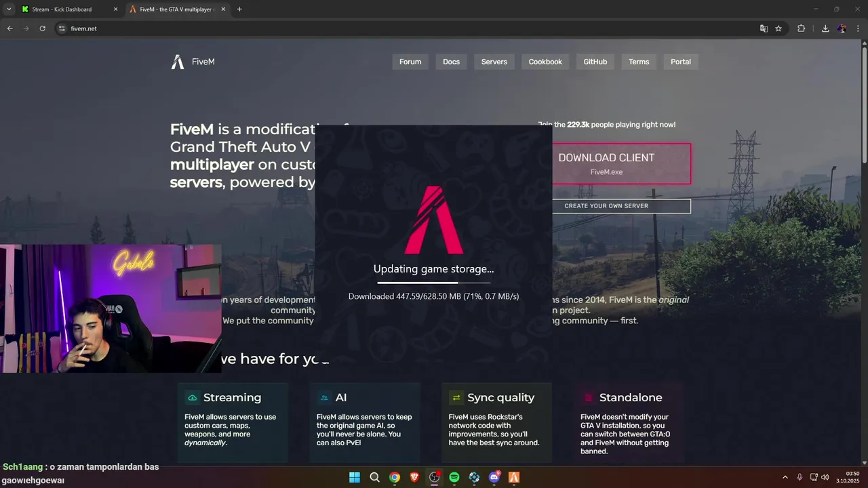The width and height of the screenshot is (868, 488).
Task: Open the volume speaker tray icon
Action: click(x=825, y=477)
